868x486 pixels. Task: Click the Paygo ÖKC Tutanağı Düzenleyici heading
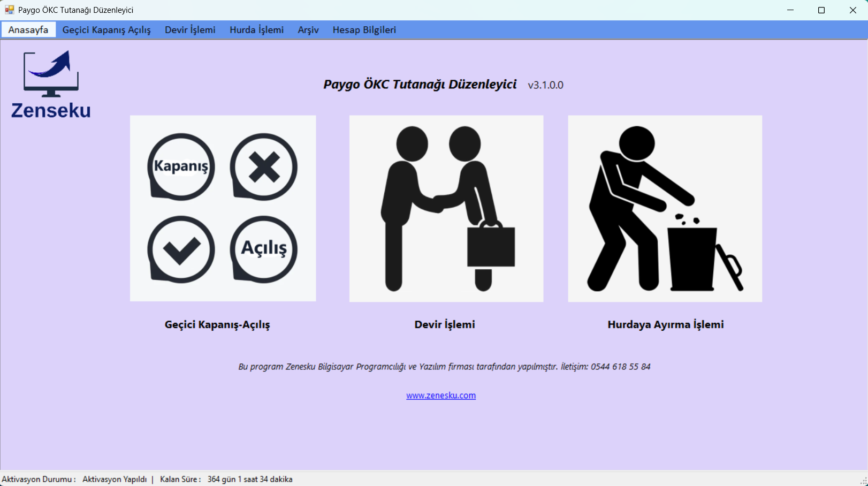(420, 85)
